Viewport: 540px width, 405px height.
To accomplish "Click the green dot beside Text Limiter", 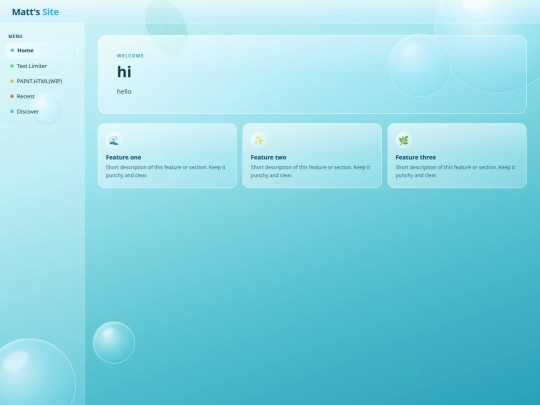I will [12, 66].
